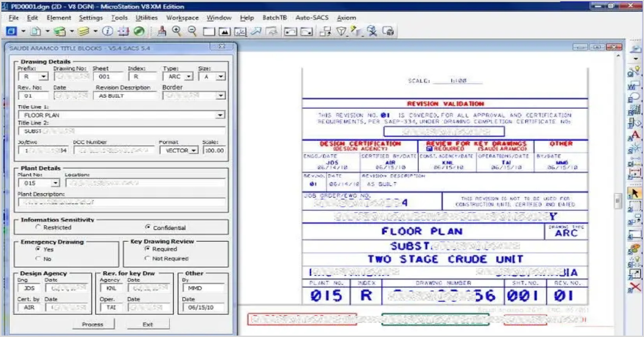Open the References icon in toolbar
This screenshot has width=644, height=337.
point(36,32)
